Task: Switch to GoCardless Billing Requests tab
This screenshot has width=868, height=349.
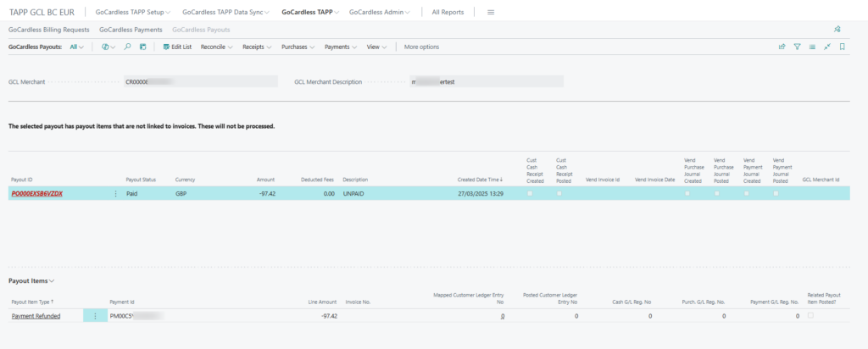Action: coord(48,30)
